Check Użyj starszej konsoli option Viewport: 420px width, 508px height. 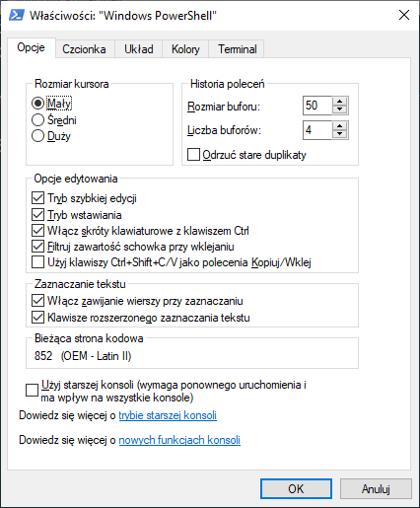coord(32,391)
